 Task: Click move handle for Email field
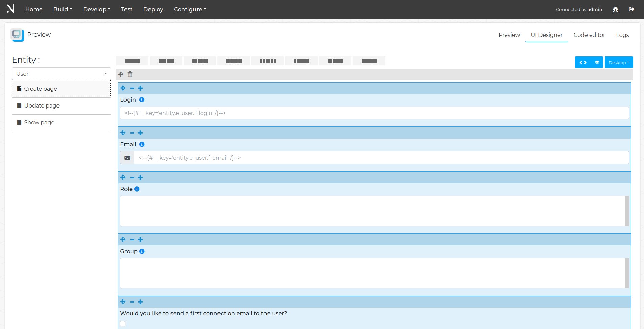click(x=123, y=133)
